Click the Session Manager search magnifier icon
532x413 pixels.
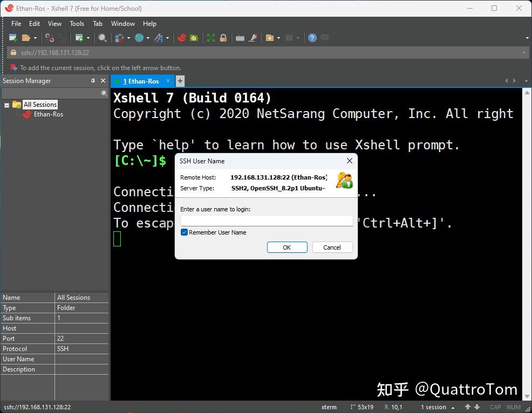coord(104,93)
